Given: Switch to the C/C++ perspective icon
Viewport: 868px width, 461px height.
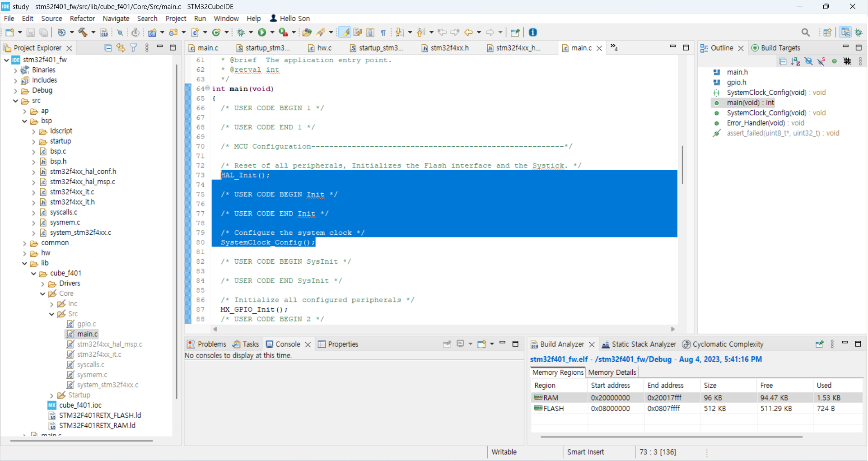Looking at the screenshot, I should [845, 33].
